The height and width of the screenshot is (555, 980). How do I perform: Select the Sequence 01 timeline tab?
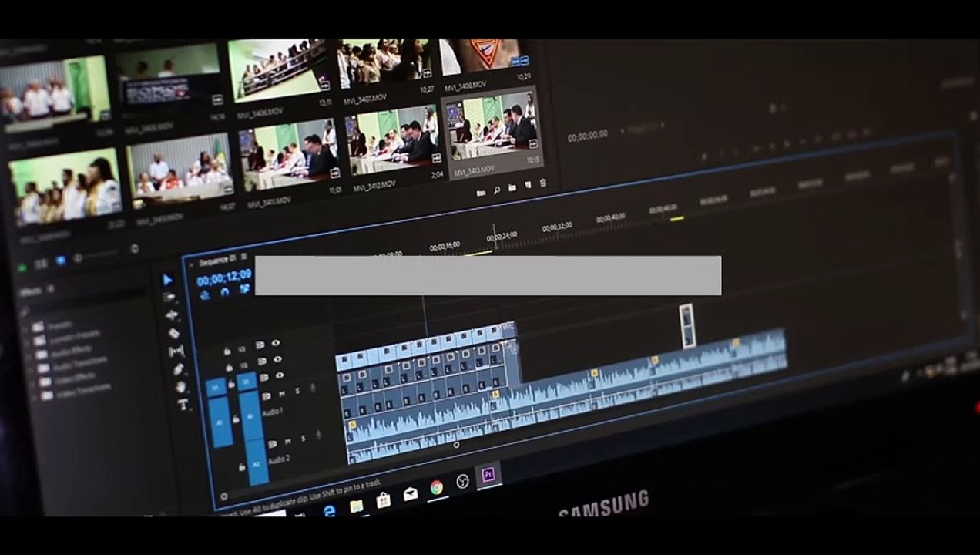pos(217,261)
